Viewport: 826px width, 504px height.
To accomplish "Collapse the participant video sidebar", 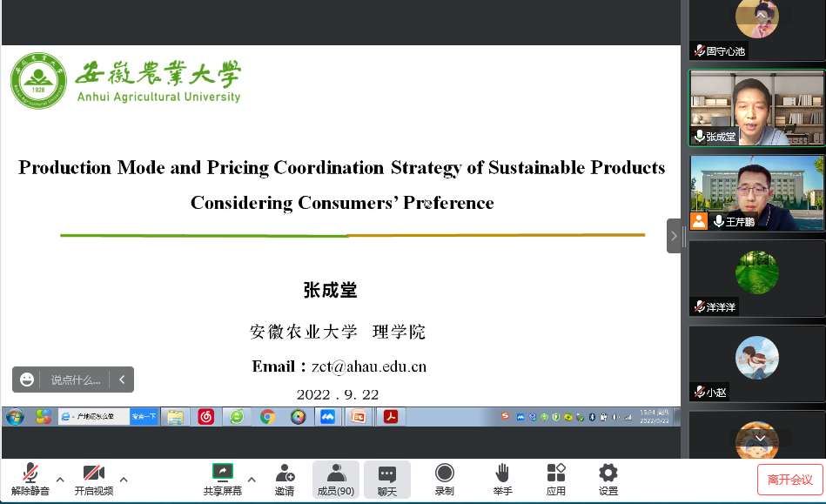I will click(674, 236).
